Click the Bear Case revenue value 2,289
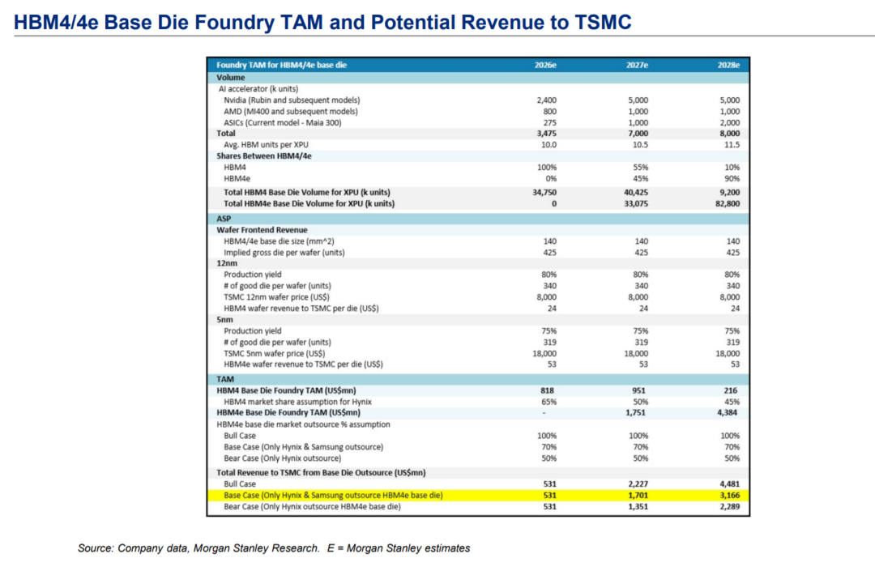Screen dimensions: 875x588 point(729,506)
